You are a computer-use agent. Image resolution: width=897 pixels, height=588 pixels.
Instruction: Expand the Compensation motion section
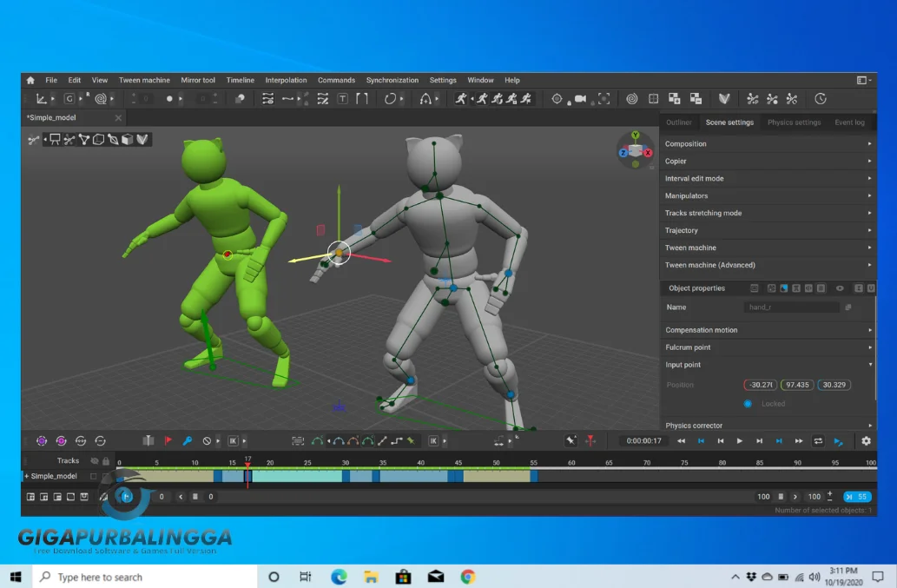768,330
